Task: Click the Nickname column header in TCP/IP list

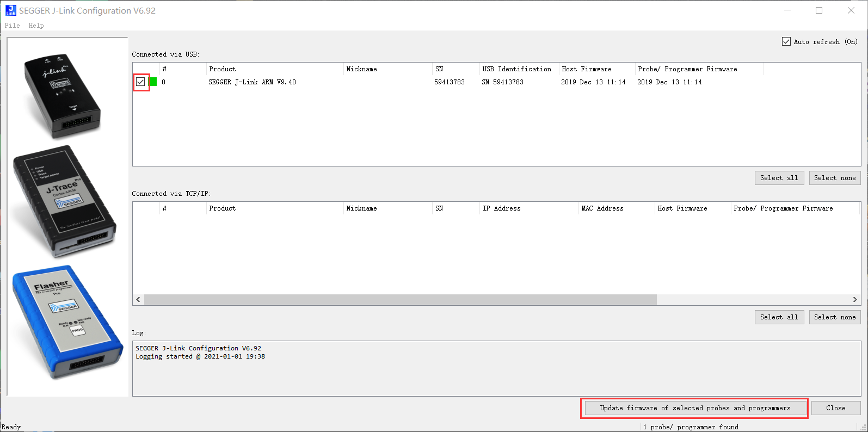Action: 387,208
